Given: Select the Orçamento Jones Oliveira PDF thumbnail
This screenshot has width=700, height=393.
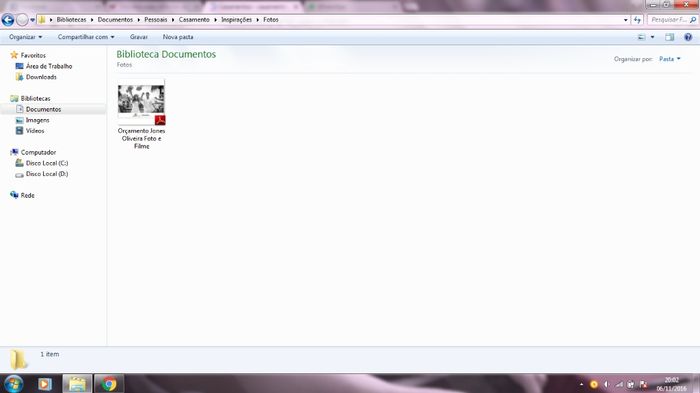Looking at the screenshot, I should pos(142,114).
